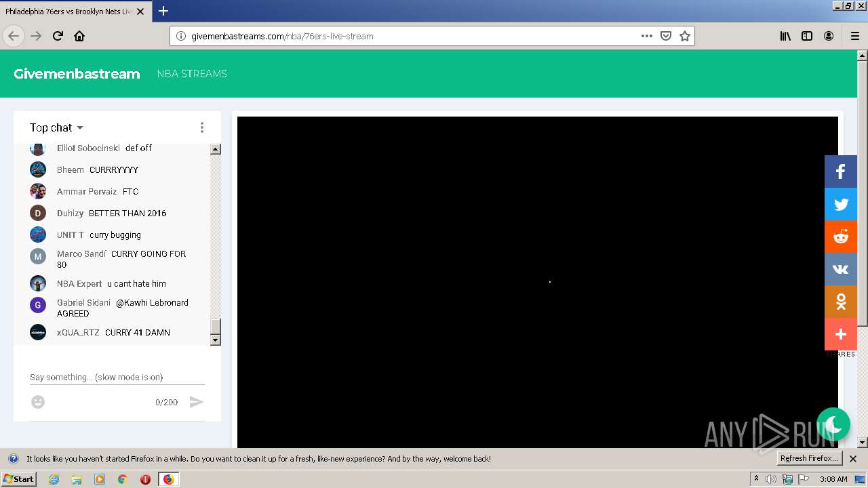Open volume control in system tray

[x=771, y=479]
